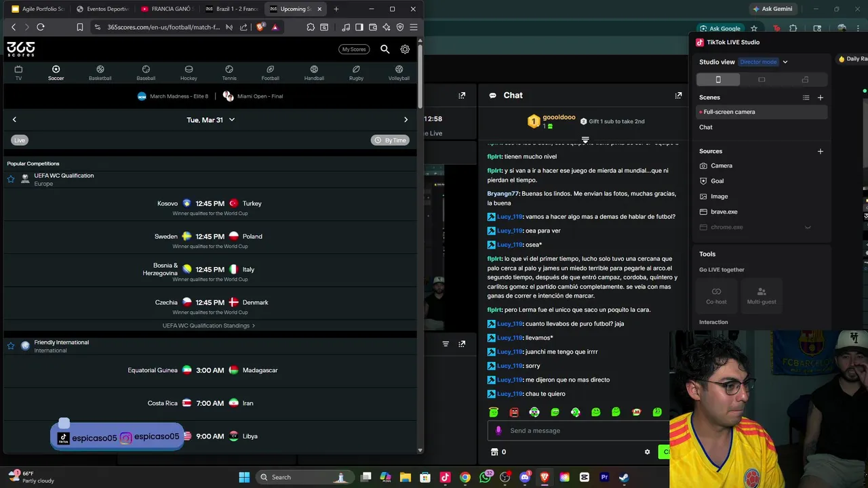Open 365Scores settings gear
Image resolution: width=868 pixels, height=488 pixels.
pos(405,49)
